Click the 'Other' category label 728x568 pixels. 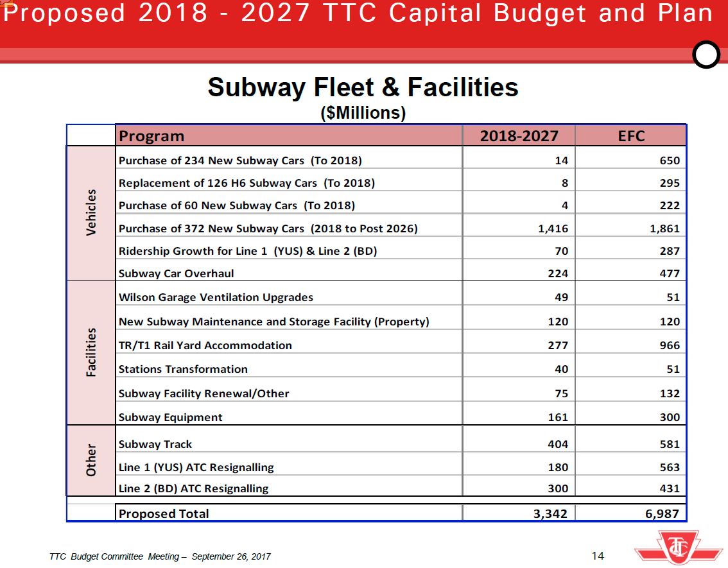coord(91,460)
